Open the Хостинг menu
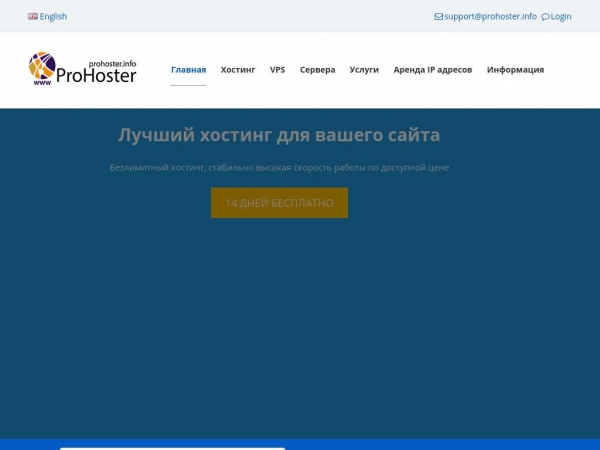The image size is (600, 450). (x=238, y=70)
